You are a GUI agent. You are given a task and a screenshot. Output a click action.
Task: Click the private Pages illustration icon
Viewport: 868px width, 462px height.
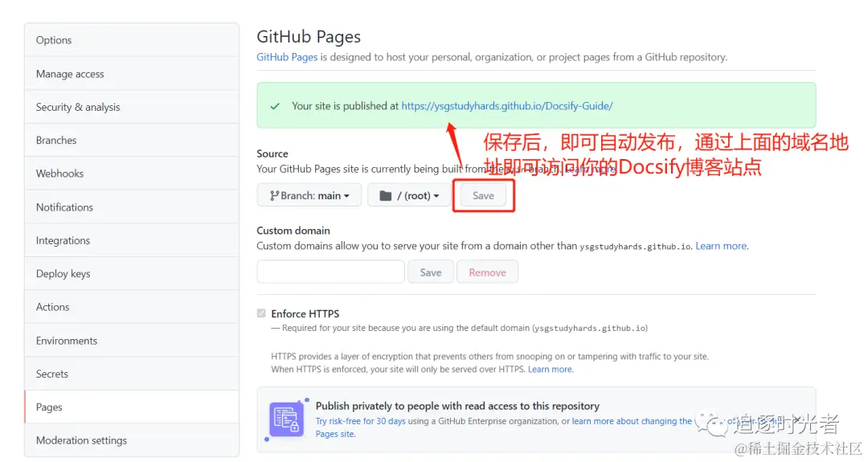286,419
